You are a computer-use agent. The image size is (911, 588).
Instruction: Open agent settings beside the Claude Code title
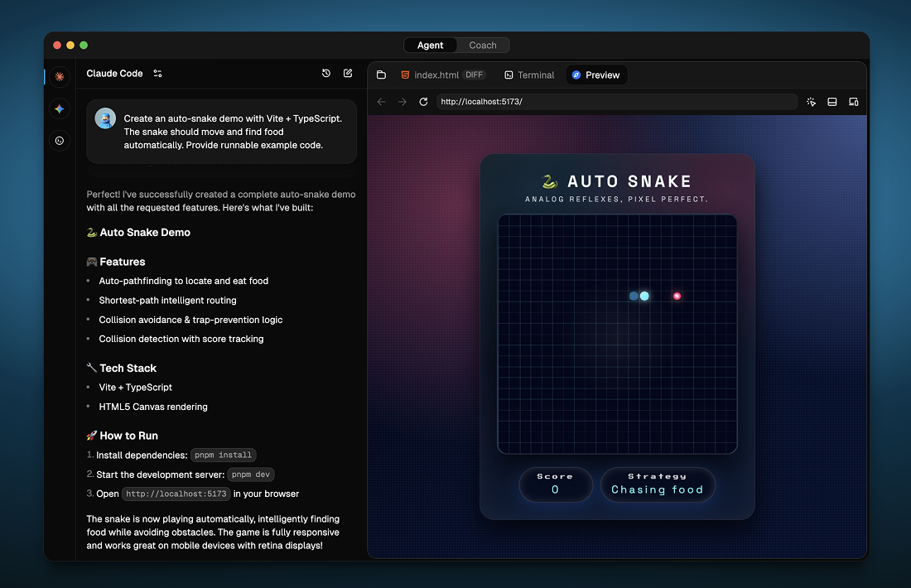[157, 73]
